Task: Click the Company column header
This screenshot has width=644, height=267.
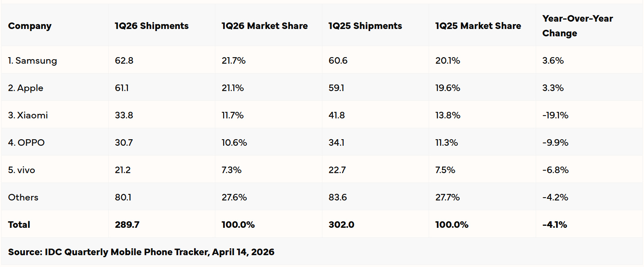Action: click(x=30, y=26)
